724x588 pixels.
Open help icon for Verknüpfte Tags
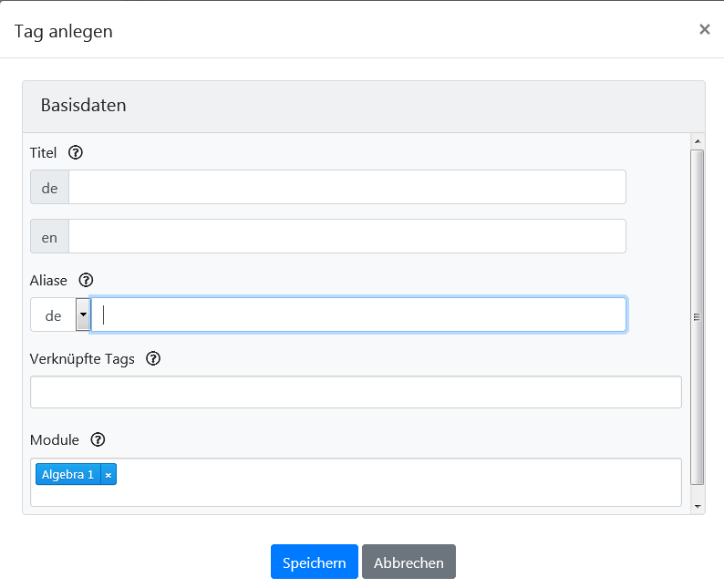(153, 359)
